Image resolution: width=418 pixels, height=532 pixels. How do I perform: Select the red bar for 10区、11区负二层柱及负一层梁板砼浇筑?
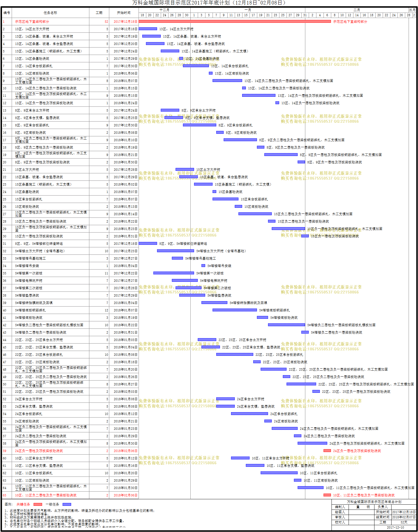[x=327, y=495]
